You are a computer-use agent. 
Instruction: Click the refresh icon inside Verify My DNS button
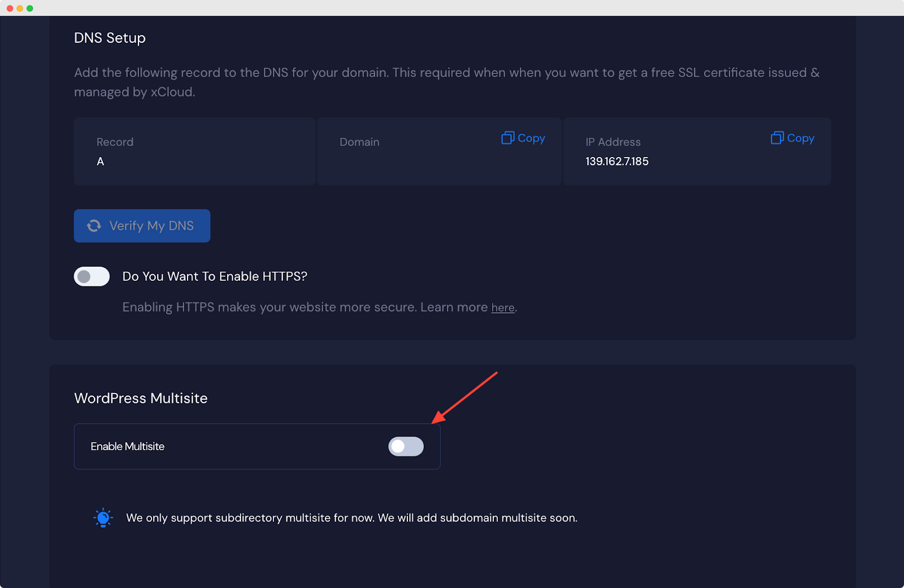(x=94, y=225)
